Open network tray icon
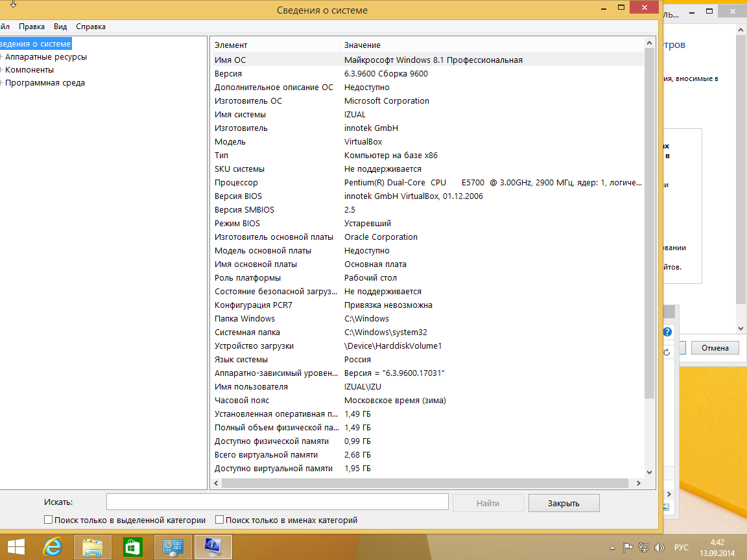747x560 pixels. 644,548
